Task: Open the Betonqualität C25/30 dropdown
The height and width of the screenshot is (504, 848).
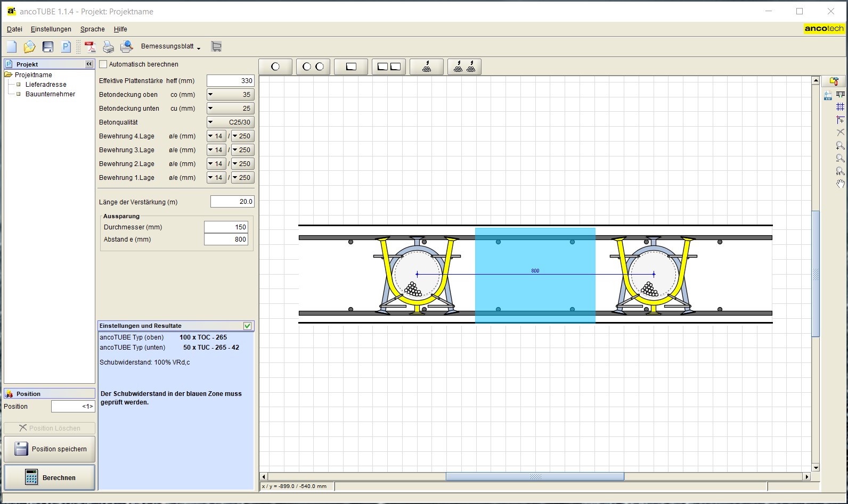Action: 231,122
